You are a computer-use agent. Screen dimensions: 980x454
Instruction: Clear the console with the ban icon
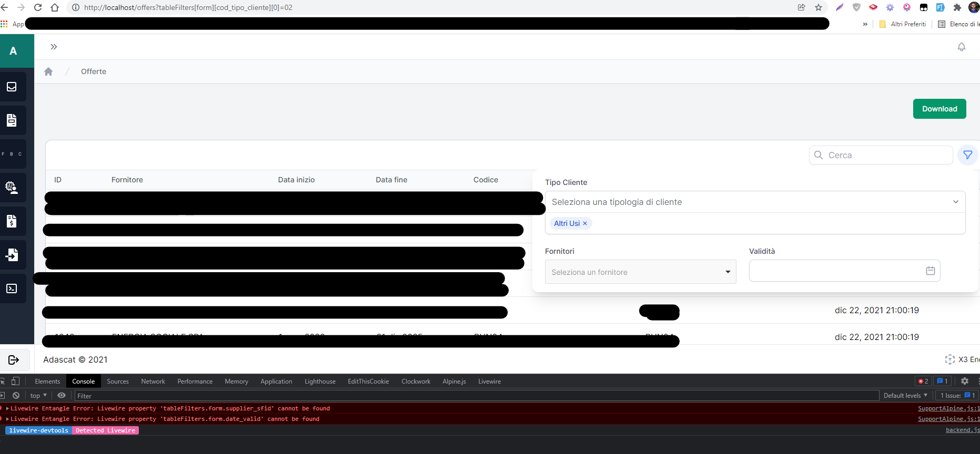pyautogui.click(x=16, y=396)
